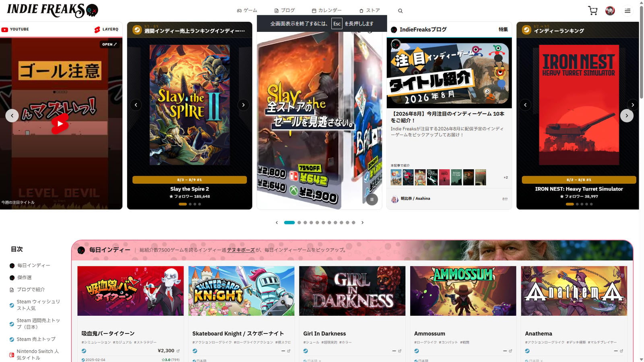Jump to Nintendo Switch 人気タイトル section
Screen dimensions: 644x362
[35, 354]
